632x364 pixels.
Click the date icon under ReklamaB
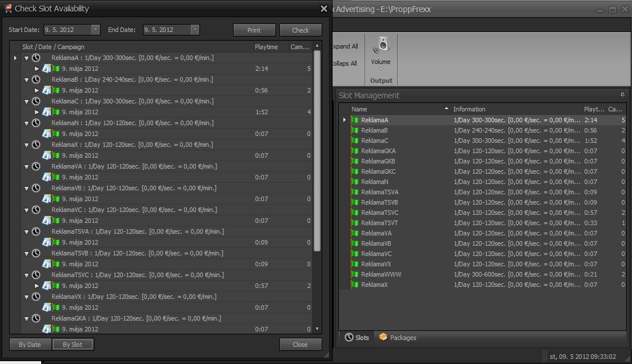(47, 90)
